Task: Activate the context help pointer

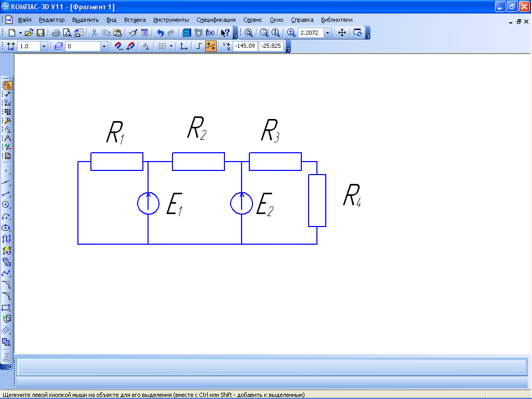Action: [x=225, y=33]
